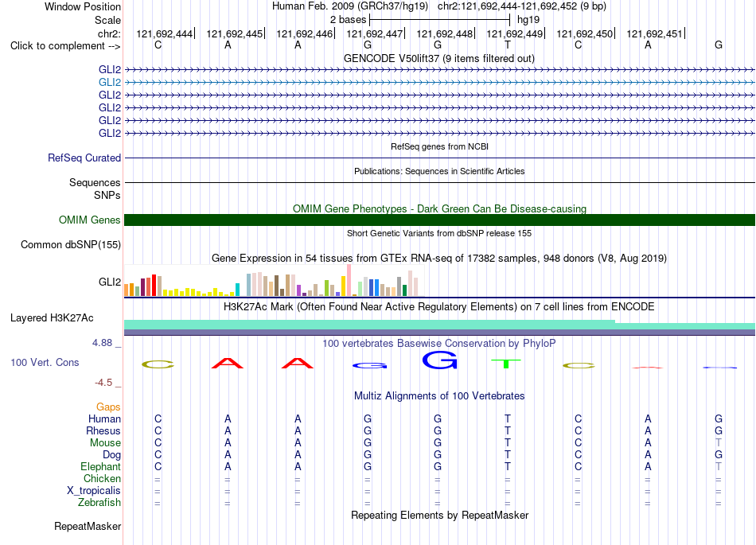Click '100 vertebrates Basewise Conservation by PhyloP' title

point(439,344)
